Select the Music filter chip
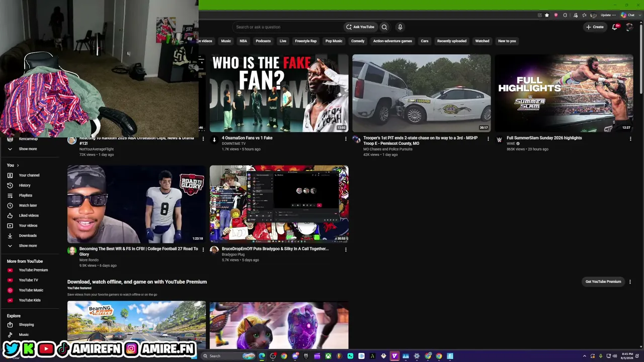Image resolution: width=644 pixels, height=362 pixels. pos(226,41)
